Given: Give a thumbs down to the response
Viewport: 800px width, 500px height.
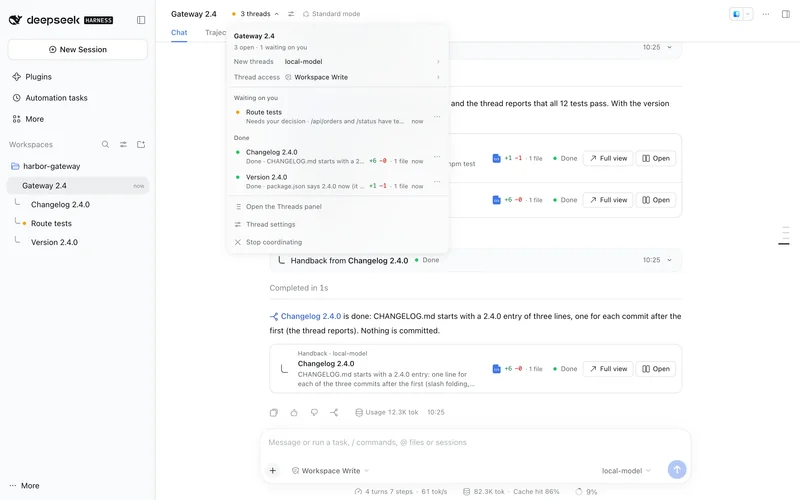Looking at the screenshot, I should pyautogui.click(x=314, y=412).
